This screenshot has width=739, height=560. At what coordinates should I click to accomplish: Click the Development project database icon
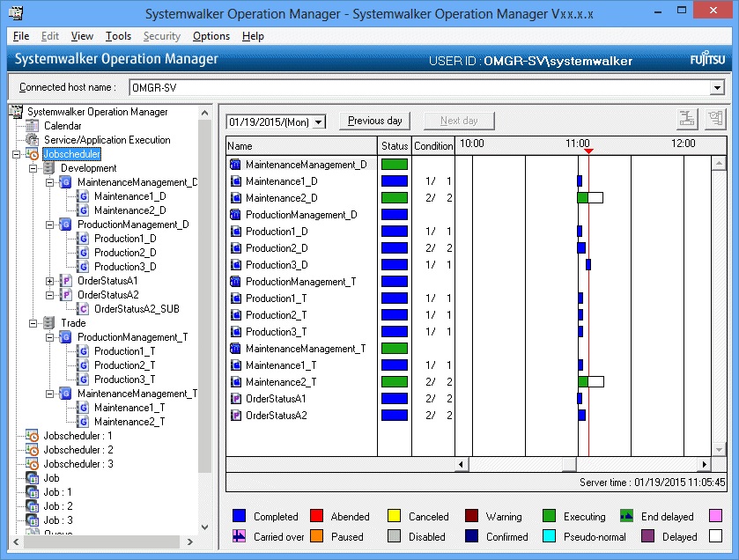[49, 168]
